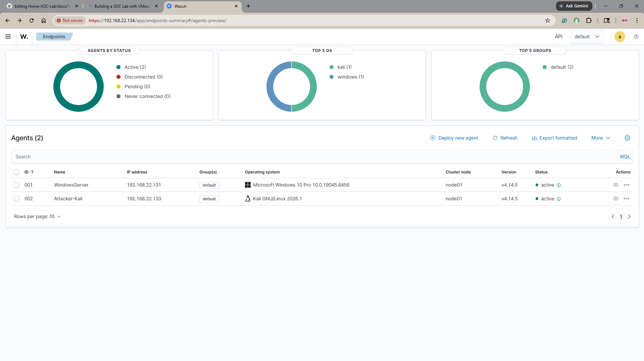Viewport: 644px width, 361px height.
Task: Open browser extensions puzzle icon
Action: pos(588,20)
